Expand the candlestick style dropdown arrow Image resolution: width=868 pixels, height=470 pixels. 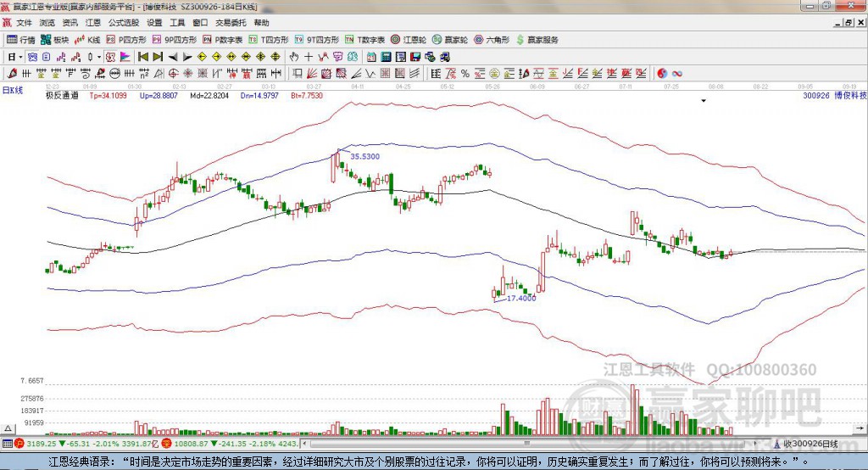pyautogui.click(x=99, y=57)
